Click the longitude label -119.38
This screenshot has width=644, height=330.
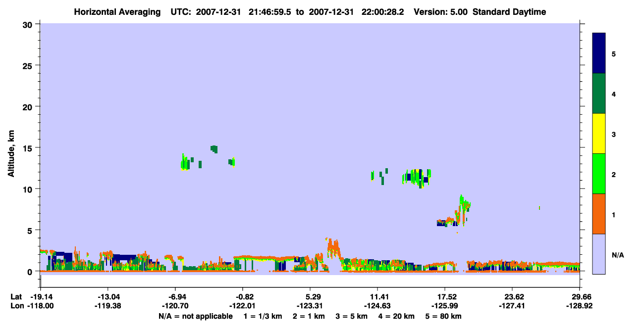(x=107, y=306)
